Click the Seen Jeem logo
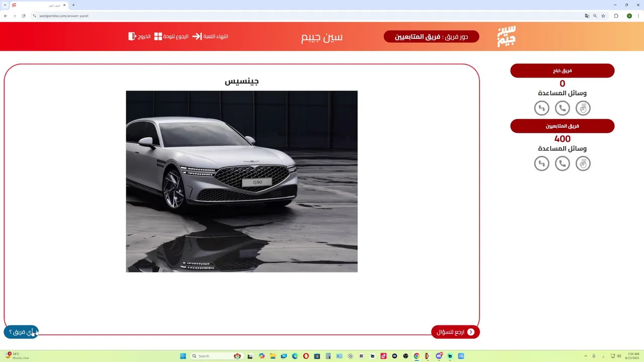 coord(507,36)
